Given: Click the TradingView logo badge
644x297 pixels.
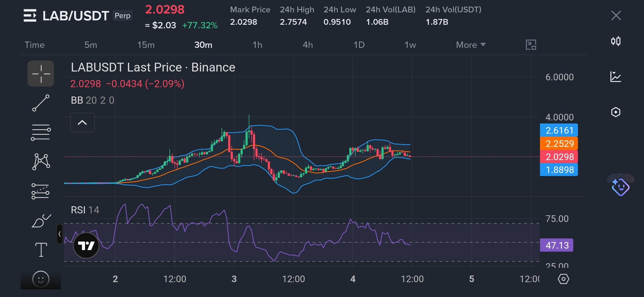Looking at the screenshot, I should 86,245.
